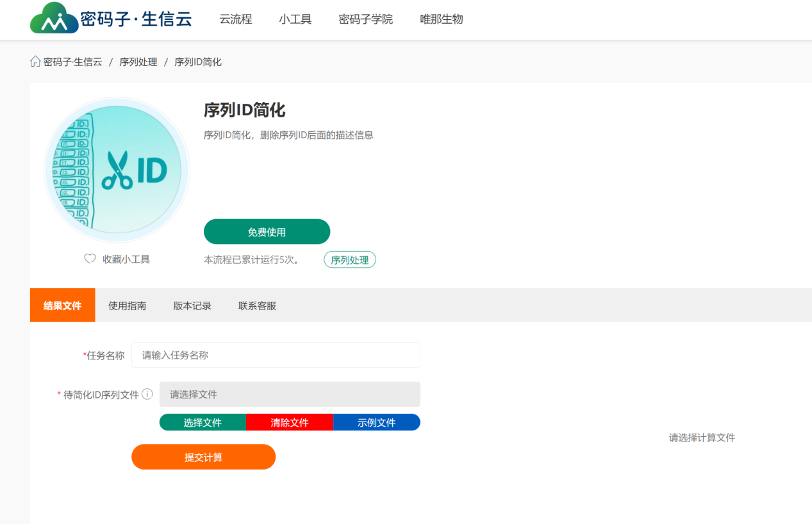Click the scissors ID tool thumbnail

point(117,170)
